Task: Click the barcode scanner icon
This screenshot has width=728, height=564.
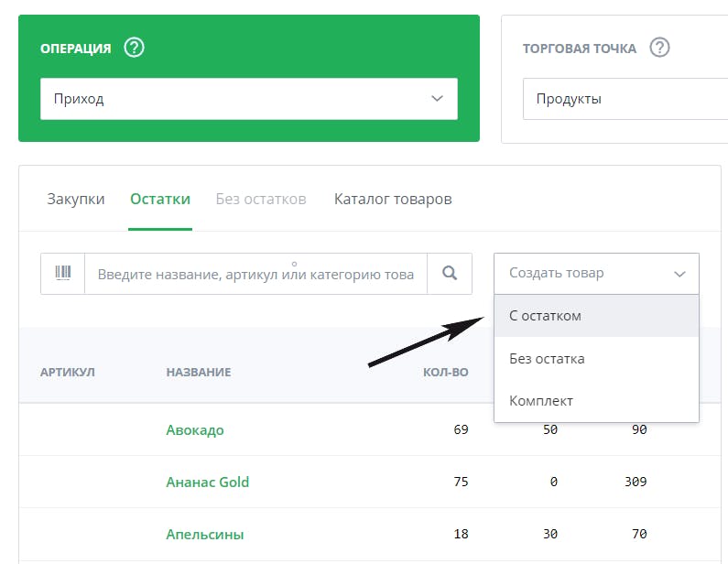Action: click(x=62, y=274)
